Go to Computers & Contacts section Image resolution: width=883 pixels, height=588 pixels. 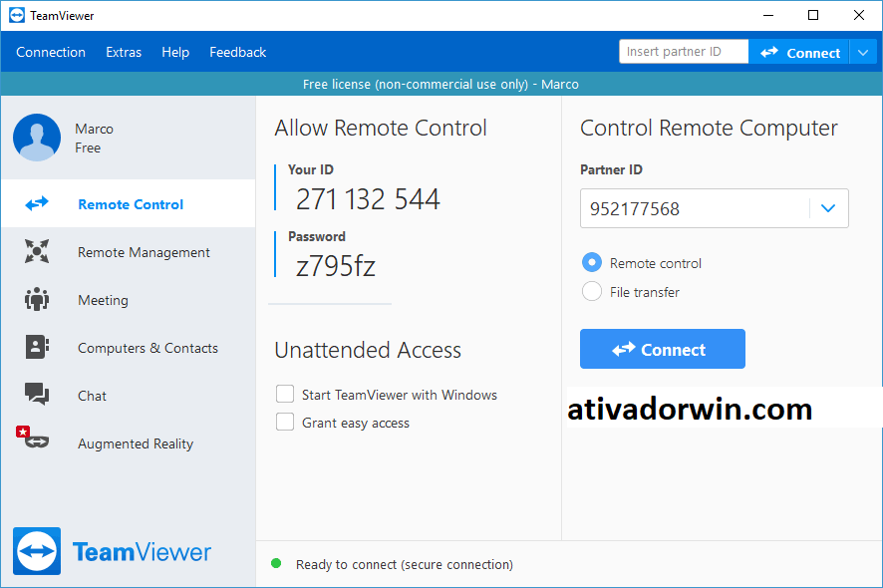(147, 348)
